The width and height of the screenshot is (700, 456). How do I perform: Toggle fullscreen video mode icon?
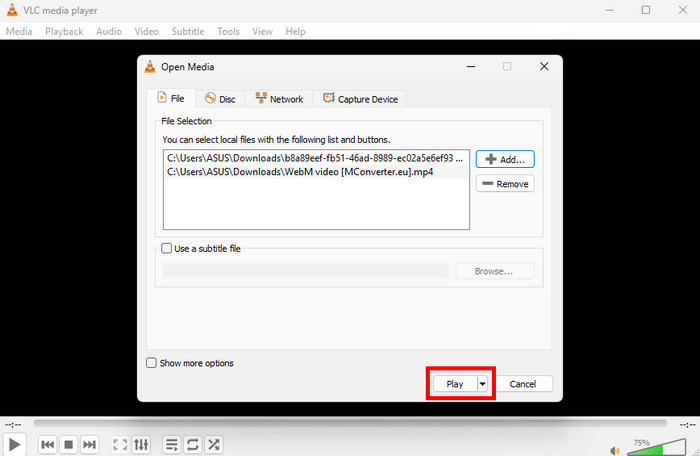(x=120, y=444)
